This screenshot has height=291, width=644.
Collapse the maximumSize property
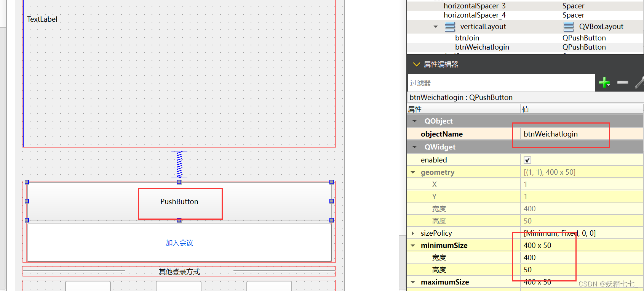pyautogui.click(x=413, y=282)
